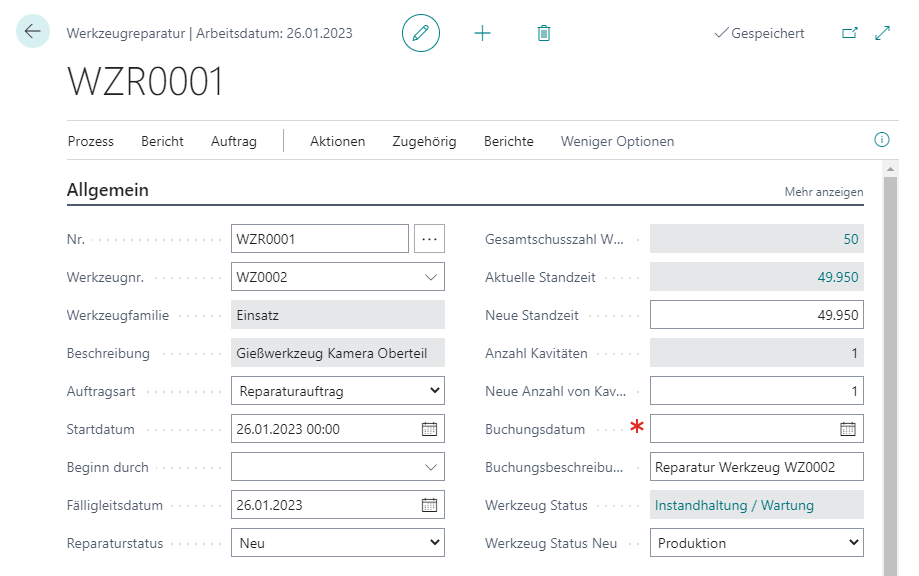Screen dimensions: 919x576
Task: Click the pencil edit icon
Action: pos(421,33)
